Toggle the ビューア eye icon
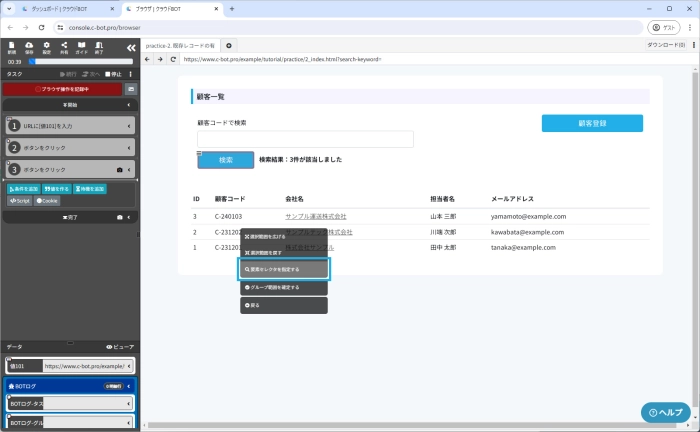Viewport: 700px width, 432px height. tap(119, 346)
